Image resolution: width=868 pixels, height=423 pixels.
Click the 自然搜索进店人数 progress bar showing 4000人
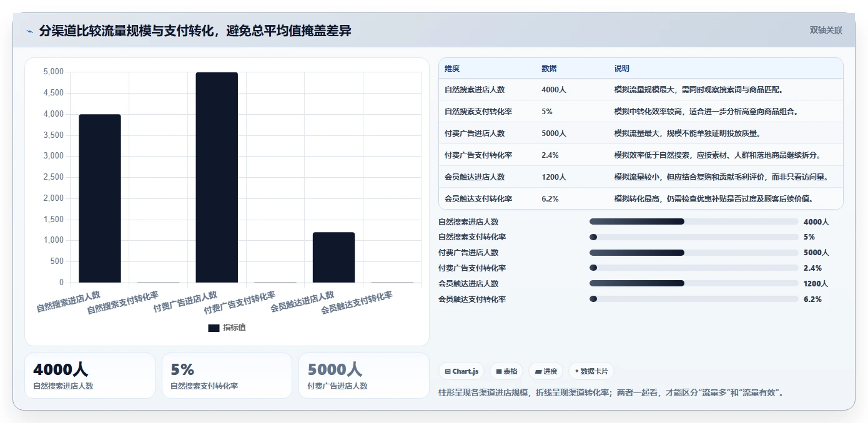(x=694, y=221)
